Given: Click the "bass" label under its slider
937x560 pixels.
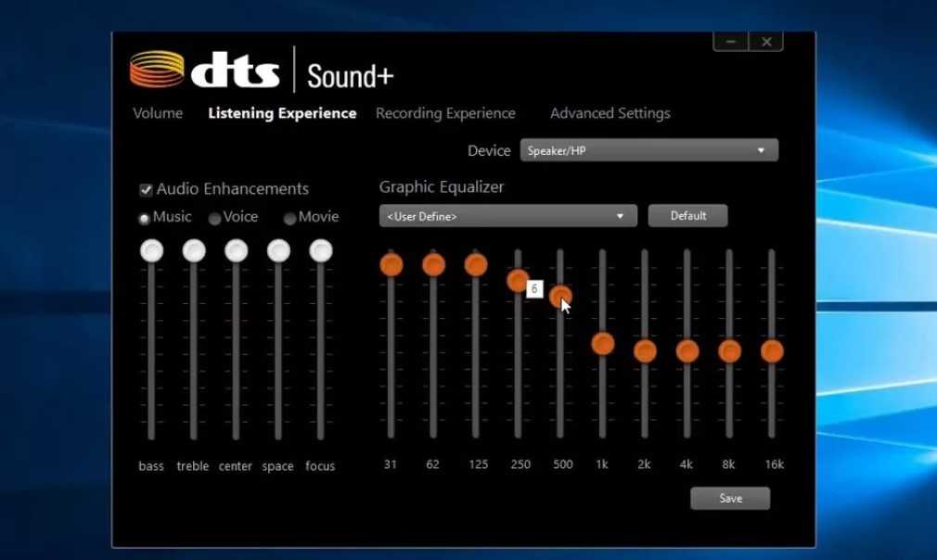Looking at the screenshot, I should 151,466.
